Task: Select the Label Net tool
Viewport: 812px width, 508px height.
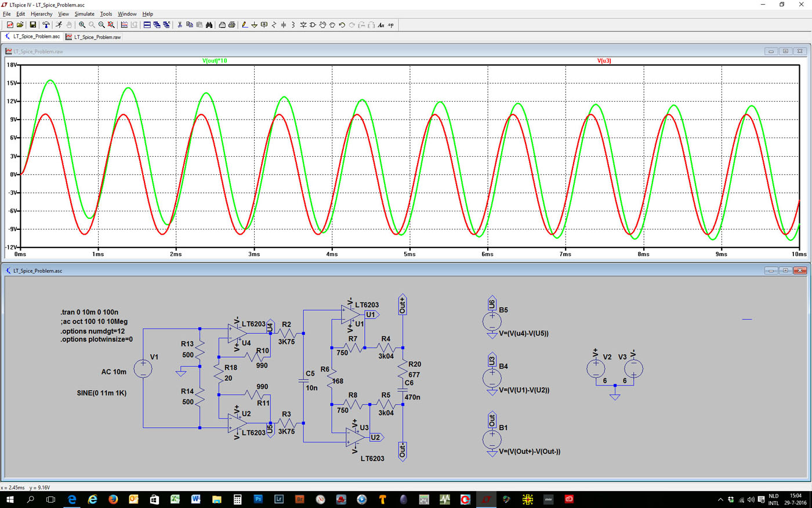Action: tap(264, 25)
